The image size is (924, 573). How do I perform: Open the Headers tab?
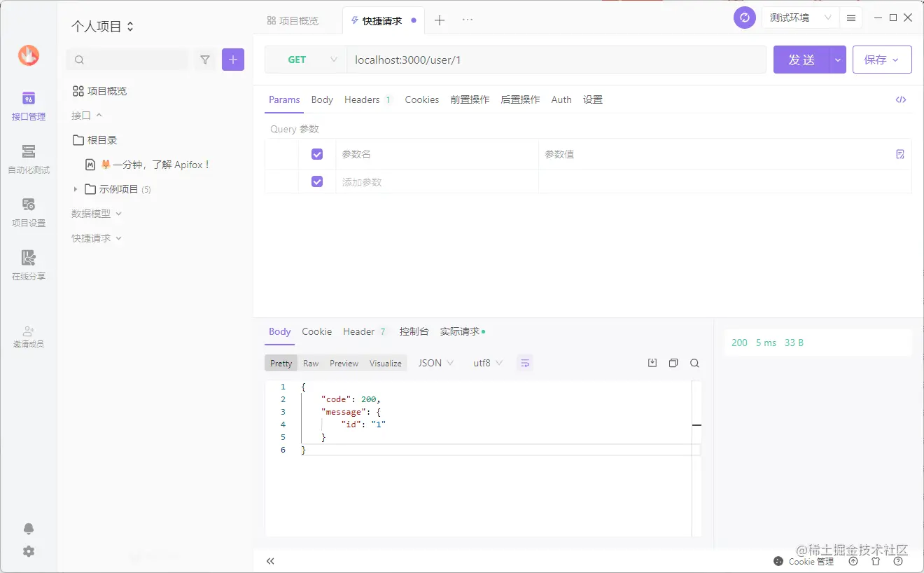[x=368, y=99]
